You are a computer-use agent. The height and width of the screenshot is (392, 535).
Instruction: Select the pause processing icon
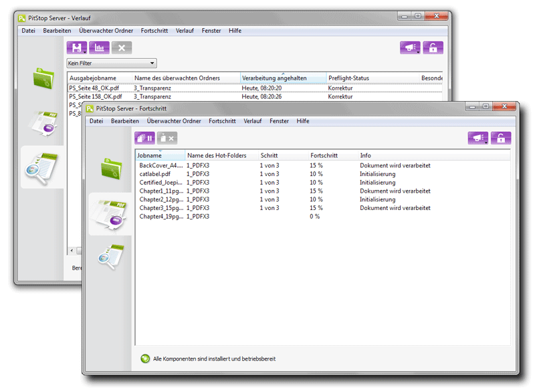point(144,137)
